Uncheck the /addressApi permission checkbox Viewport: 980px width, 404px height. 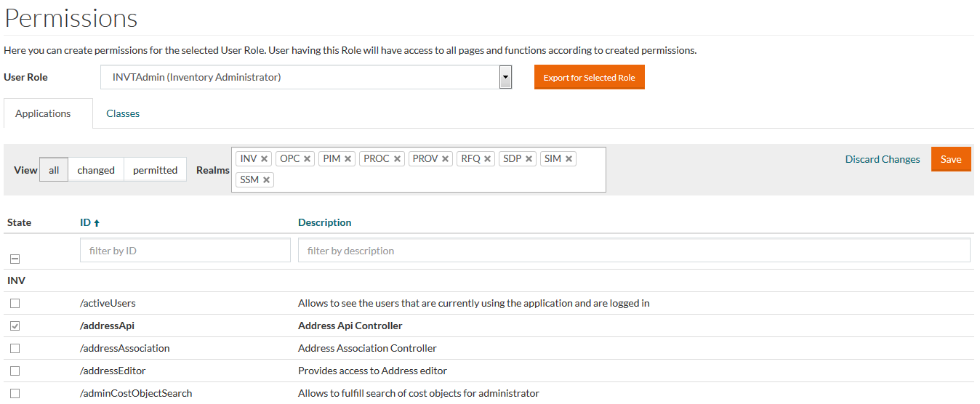(x=15, y=326)
